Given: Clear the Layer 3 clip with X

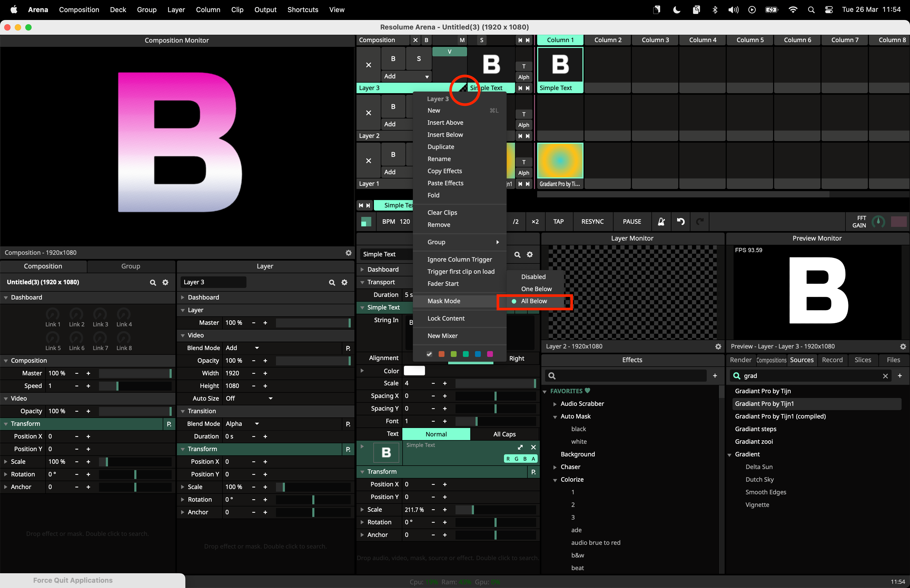Looking at the screenshot, I should (369, 65).
